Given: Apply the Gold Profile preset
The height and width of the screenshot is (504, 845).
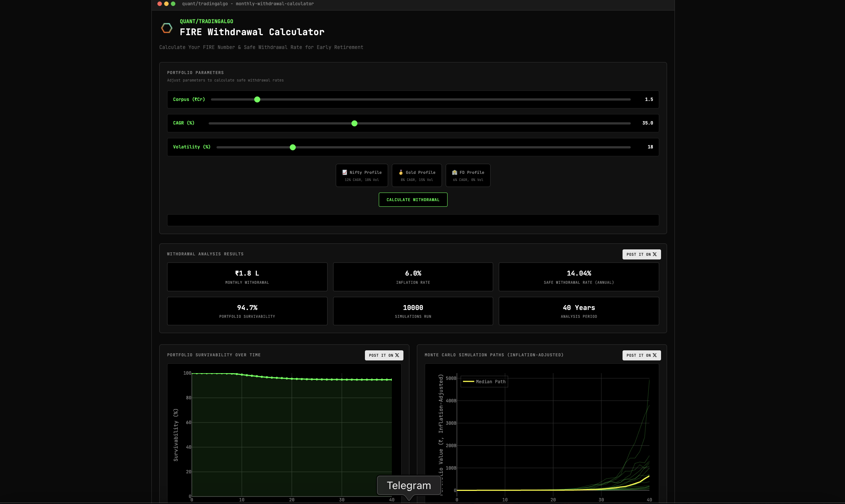Looking at the screenshot, I should pyautogui.click(x=417, y=175).
